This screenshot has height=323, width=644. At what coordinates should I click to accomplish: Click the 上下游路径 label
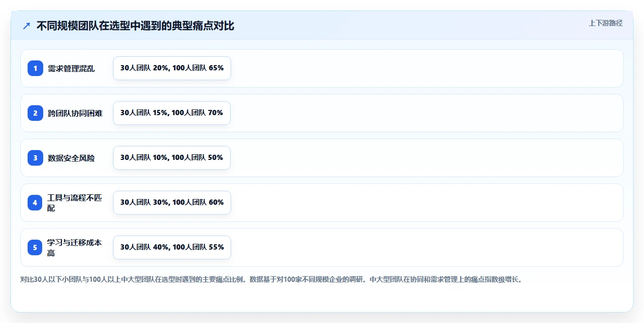(605, 23)
